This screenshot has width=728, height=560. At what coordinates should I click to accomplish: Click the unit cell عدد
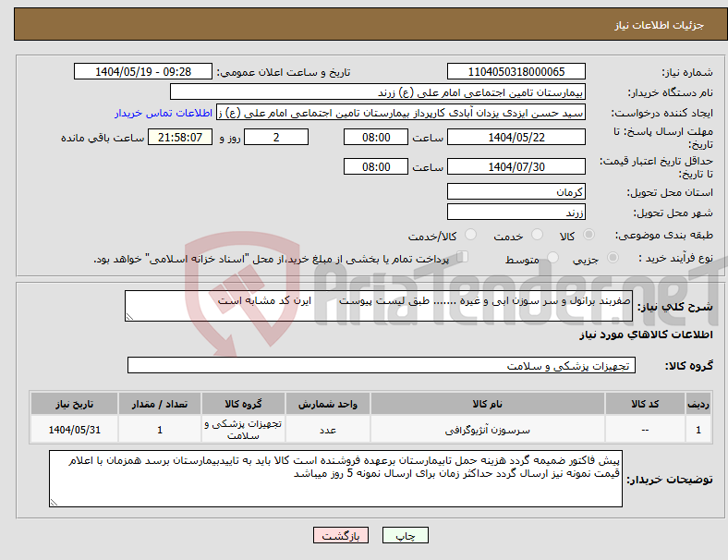[328, 430]
